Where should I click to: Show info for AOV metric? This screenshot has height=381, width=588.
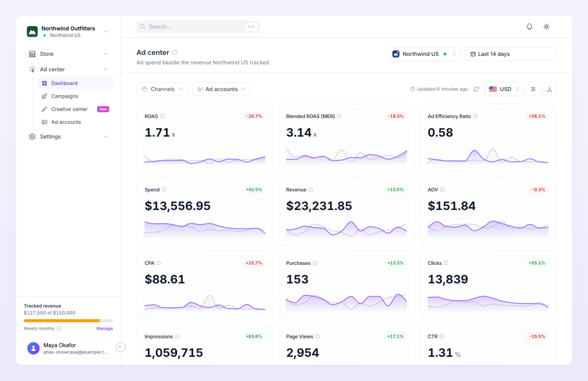tap(442, 190)
